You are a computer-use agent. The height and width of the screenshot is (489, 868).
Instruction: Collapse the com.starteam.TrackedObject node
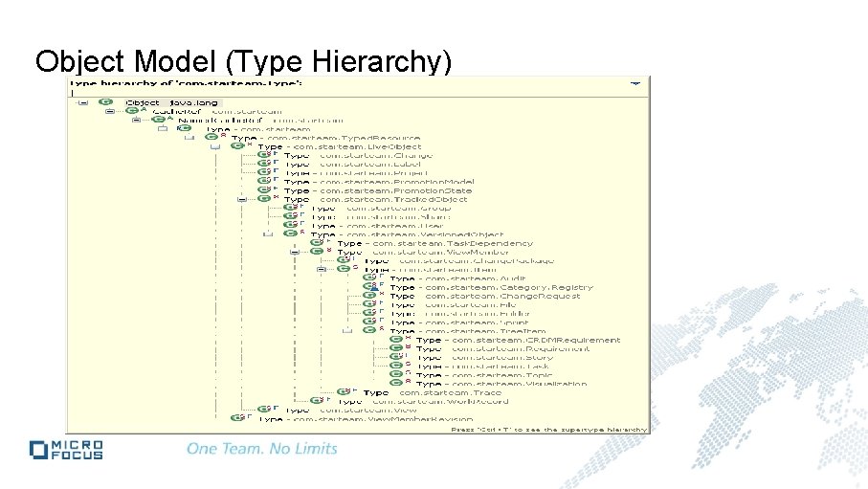(242, 199)
